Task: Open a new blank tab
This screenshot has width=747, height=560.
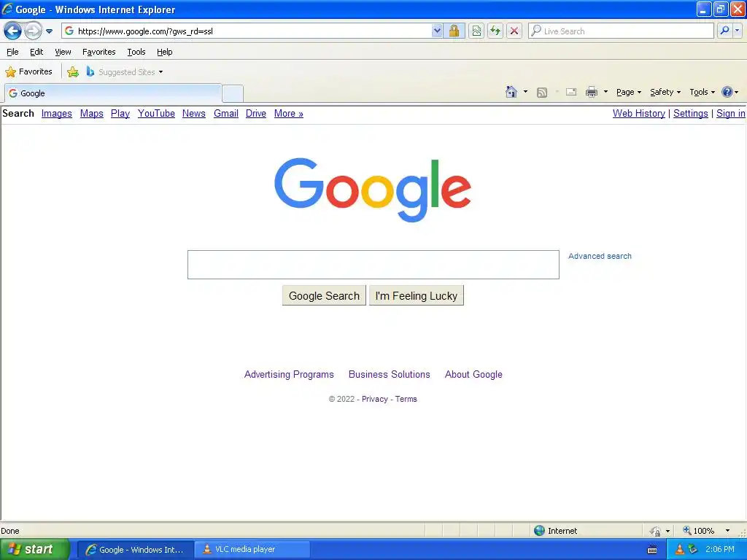Action: (x=233, y=93)
